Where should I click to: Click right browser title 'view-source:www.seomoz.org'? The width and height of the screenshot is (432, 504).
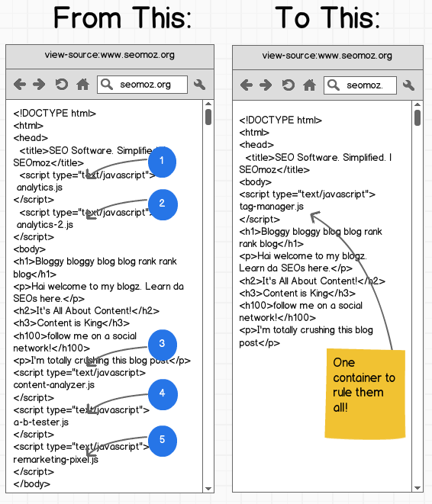[327, 56]
